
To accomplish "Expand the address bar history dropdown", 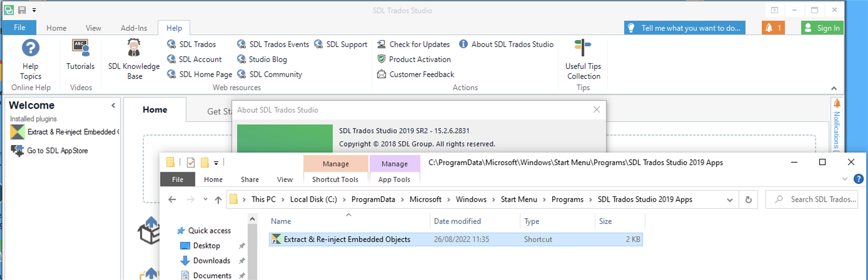I will [x=730, y=200].
